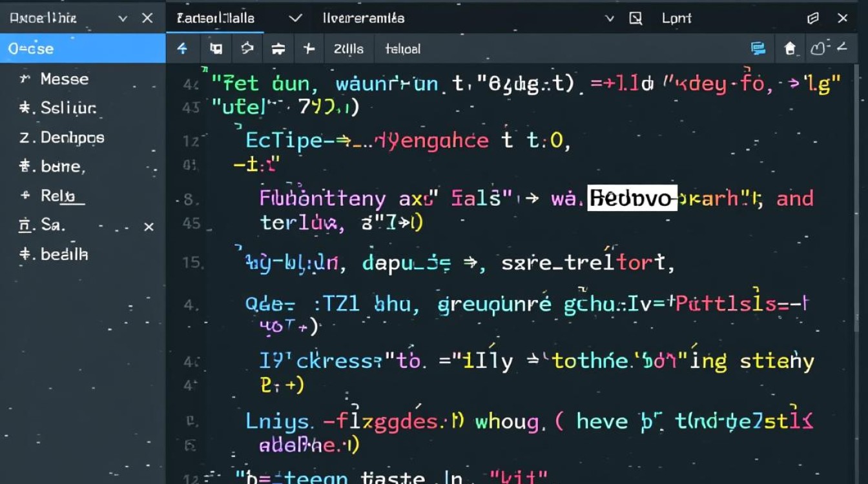Screen dimensions: 868x484
Task: Select Sslıiur in the sidebar list
Action: point(68,108)
